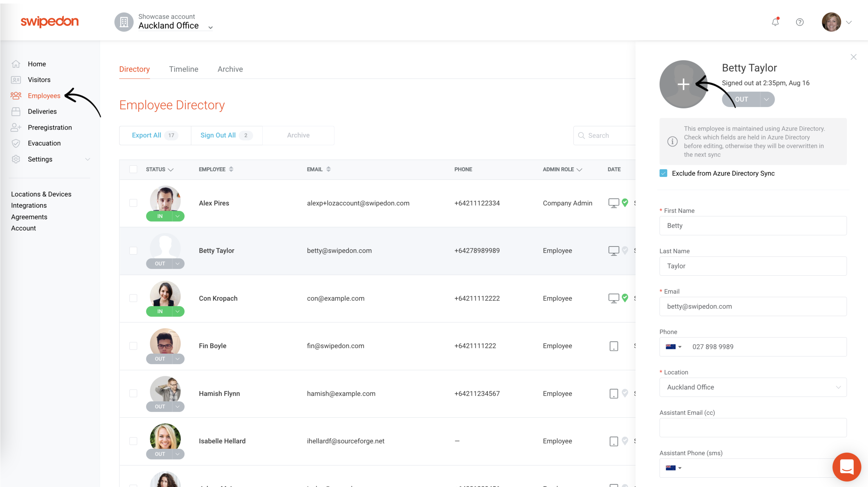The width and height of the screenshot is (868, 487).
Task: Open the chat support bubble
Action: click(846, 467)
